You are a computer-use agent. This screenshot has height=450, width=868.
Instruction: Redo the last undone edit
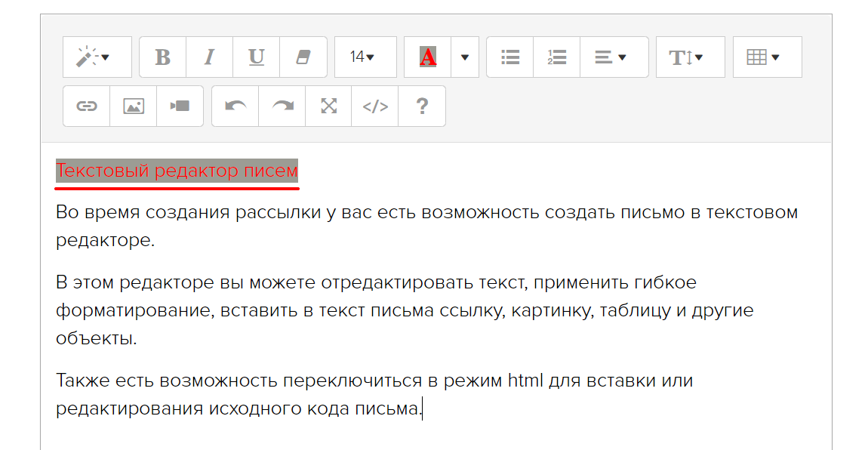[282, 106]
